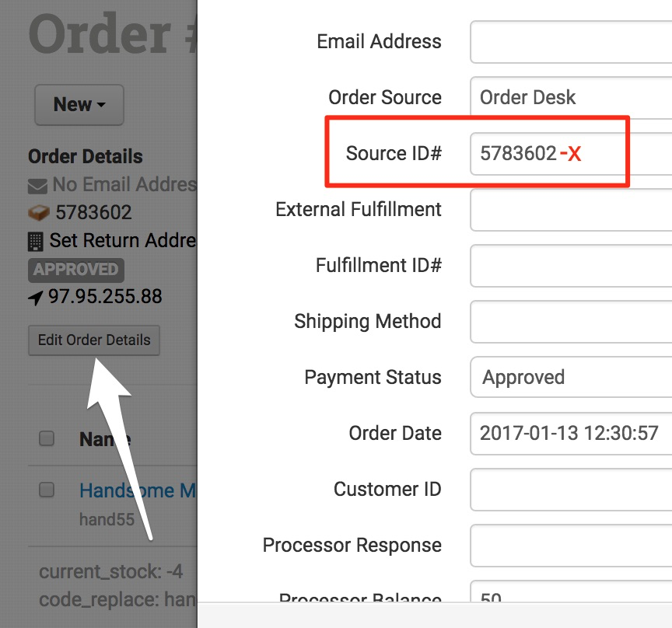
Task: Click the location arrow icon beside IP address
Action: pos(36,297)
